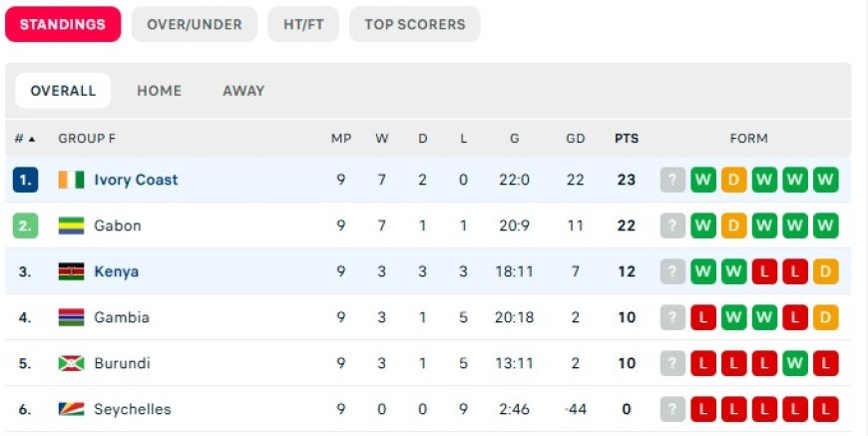Click the Kenya flag icon
The height and width of the screenshot is (436, 868).
(x=72, y=271)
